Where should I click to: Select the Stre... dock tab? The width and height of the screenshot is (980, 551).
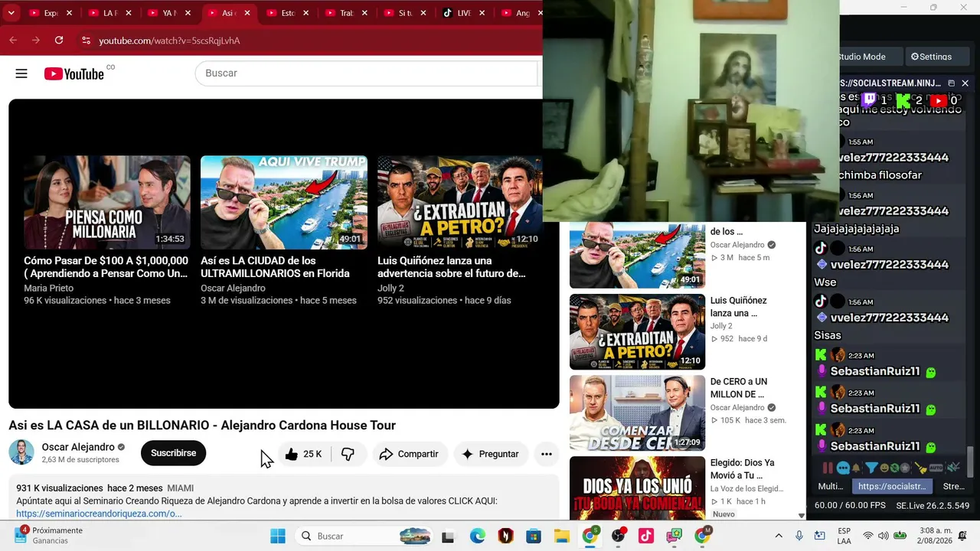953,486
